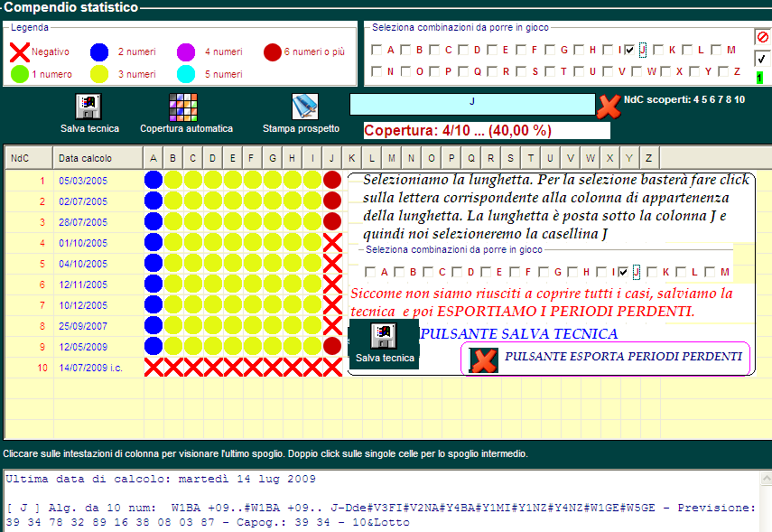Click red X export losing periods icon near NdC scoperti
This screenshot has width=772, height=532.
coord(609,106)
